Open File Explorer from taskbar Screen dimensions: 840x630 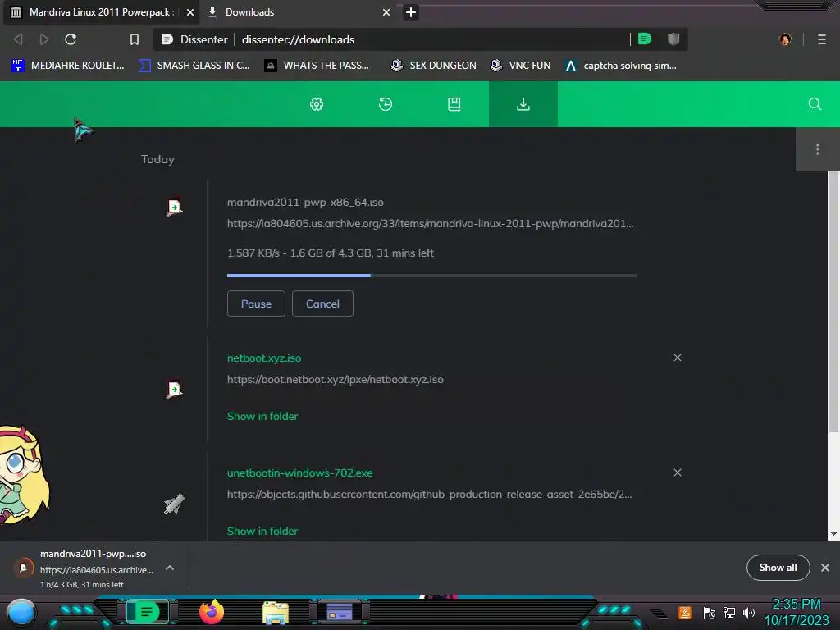pyautogui.click(x=276, y=612)
